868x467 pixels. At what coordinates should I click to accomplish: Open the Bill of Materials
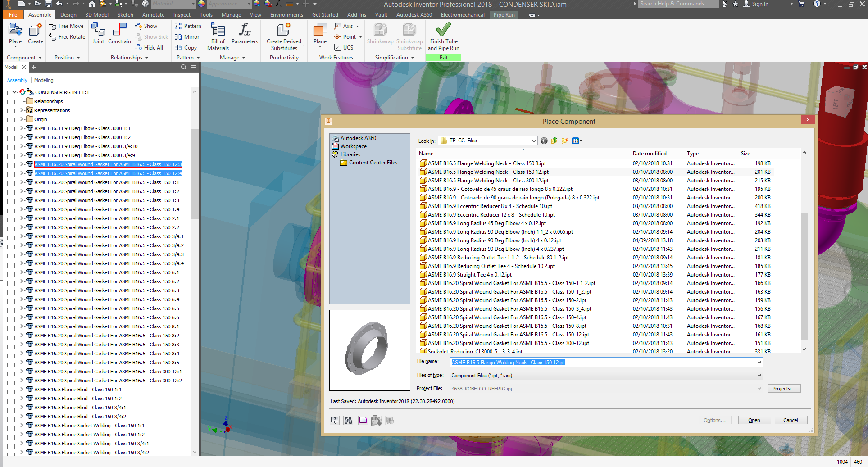218,34
